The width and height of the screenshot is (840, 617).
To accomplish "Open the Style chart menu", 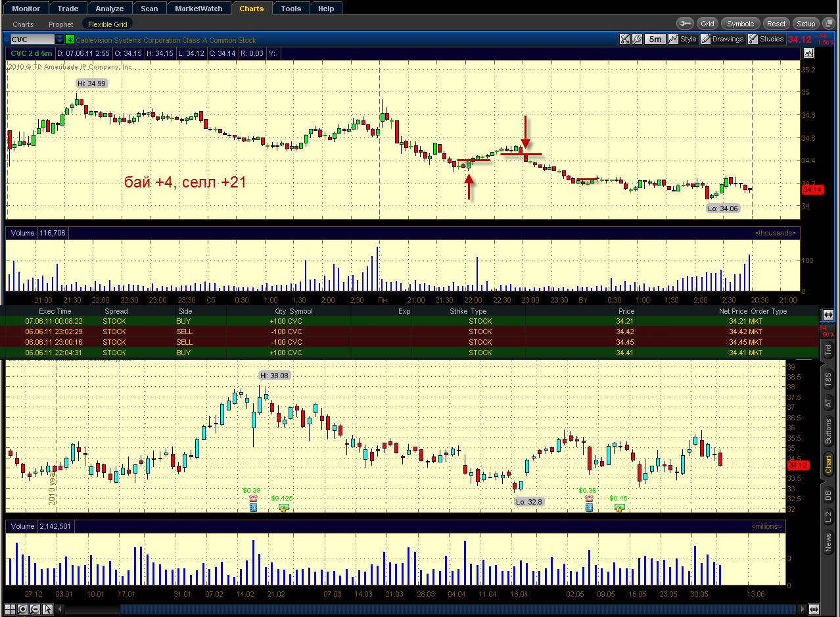I will (x=682, y=39).
